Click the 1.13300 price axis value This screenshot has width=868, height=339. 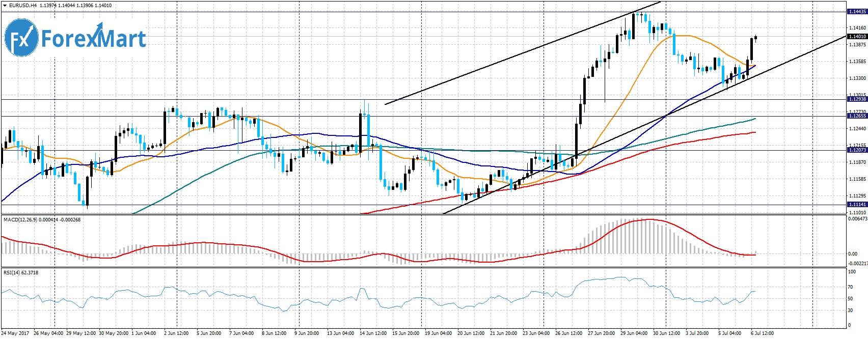(x=858, y=78)
